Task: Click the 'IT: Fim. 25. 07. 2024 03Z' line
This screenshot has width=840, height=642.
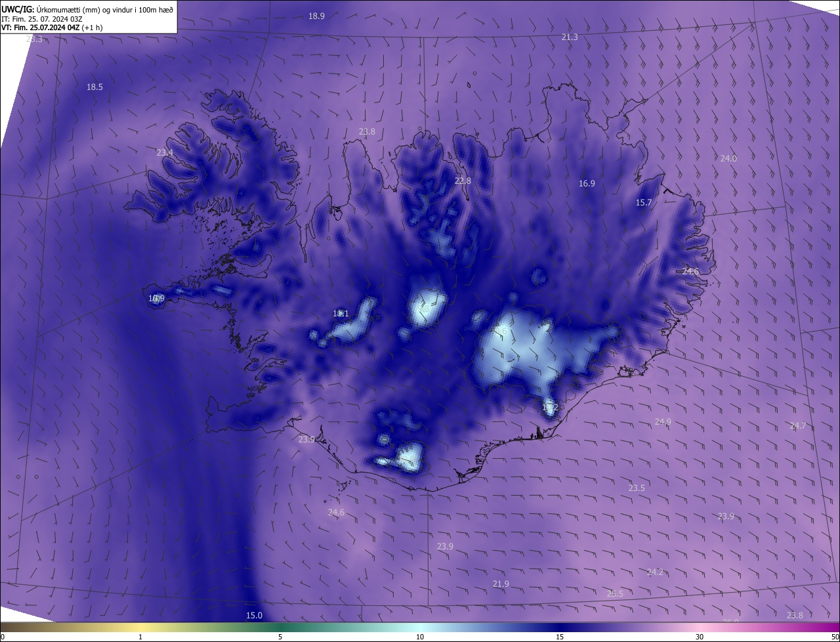Action: tap(43, 19)
